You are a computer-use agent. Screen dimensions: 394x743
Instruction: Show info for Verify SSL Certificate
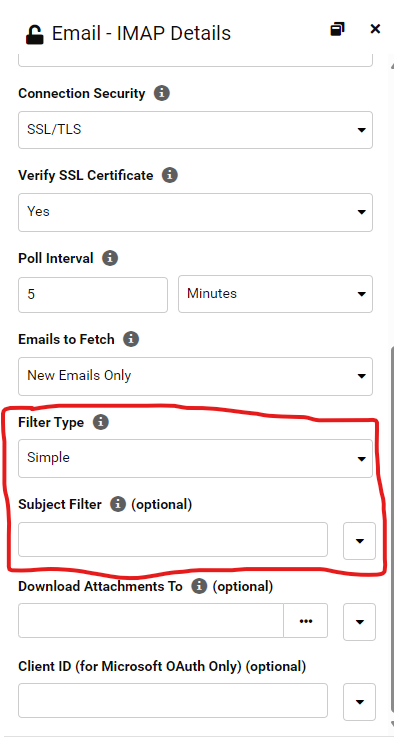[170, 175]
